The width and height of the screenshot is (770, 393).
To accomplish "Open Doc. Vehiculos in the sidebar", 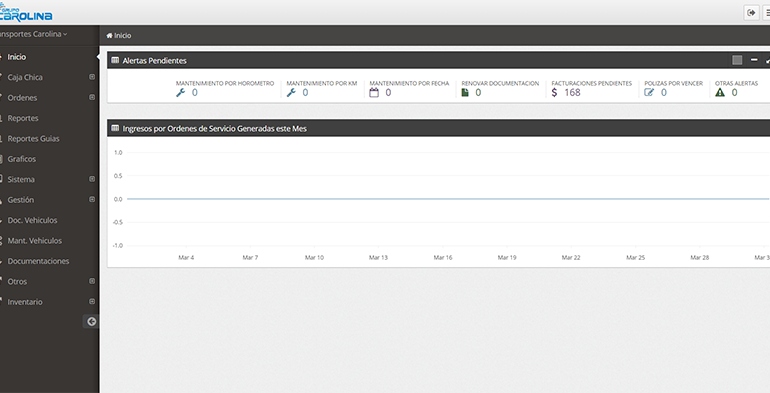I will point(32,221).
